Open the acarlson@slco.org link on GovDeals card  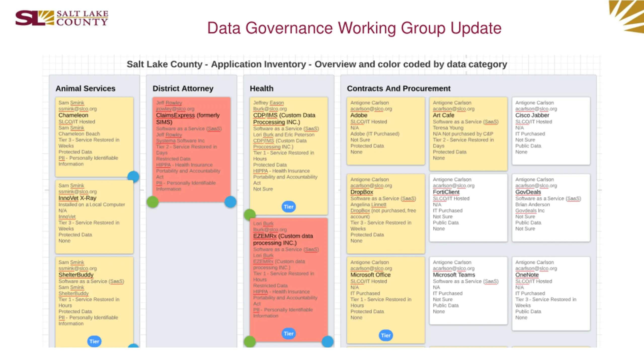536,186
